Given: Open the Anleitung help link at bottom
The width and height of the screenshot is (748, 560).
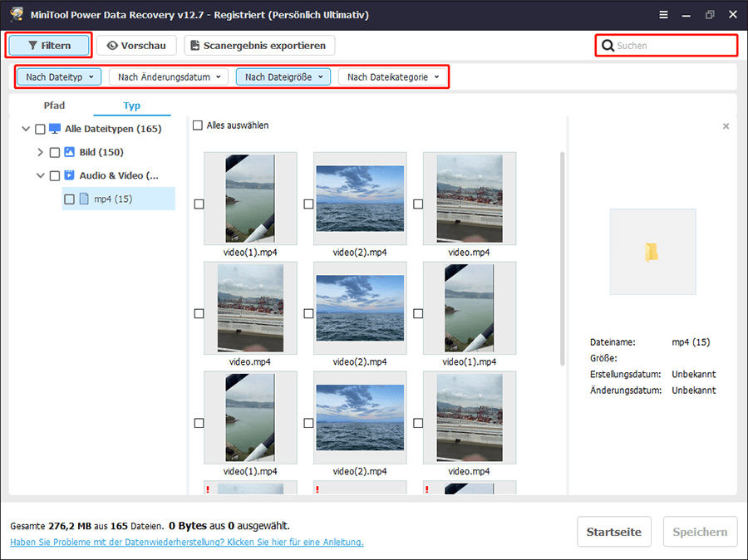Looking at the screenshot, I should (x=185, y=542).
